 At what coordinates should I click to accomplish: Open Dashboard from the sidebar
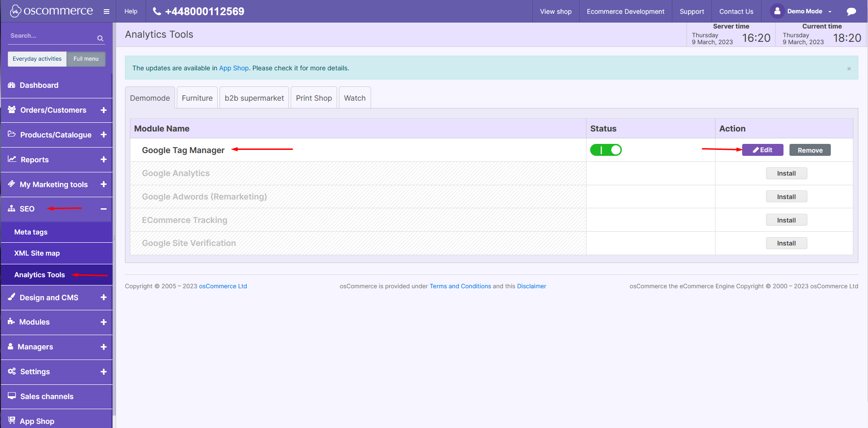[56, 86]
